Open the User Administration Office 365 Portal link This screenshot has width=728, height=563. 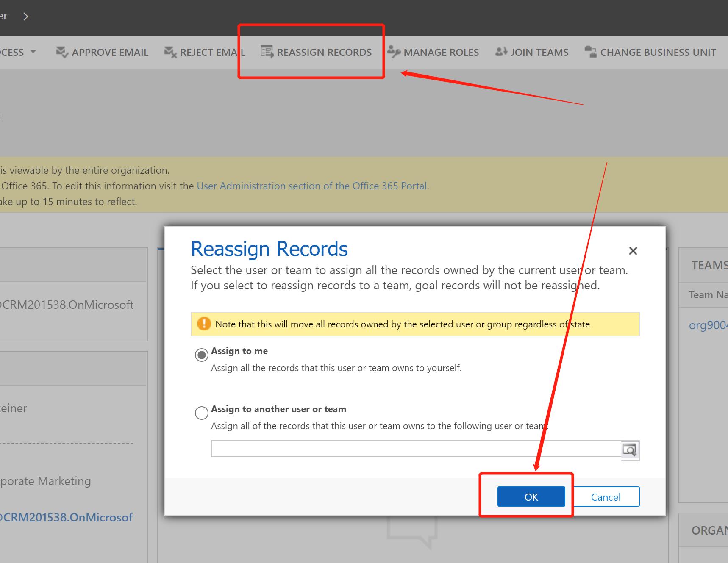point(312,186)
